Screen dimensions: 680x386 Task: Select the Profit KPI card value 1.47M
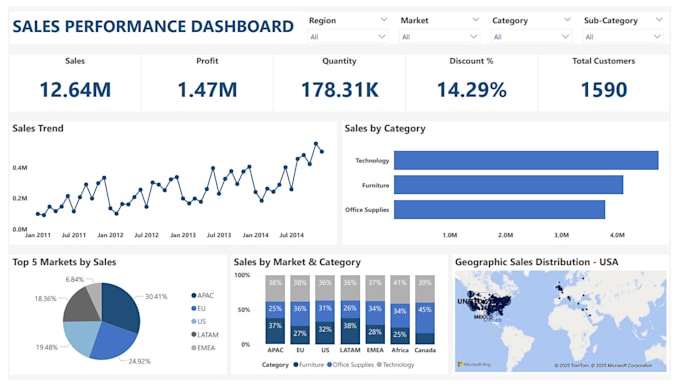(x=207, y=90)
